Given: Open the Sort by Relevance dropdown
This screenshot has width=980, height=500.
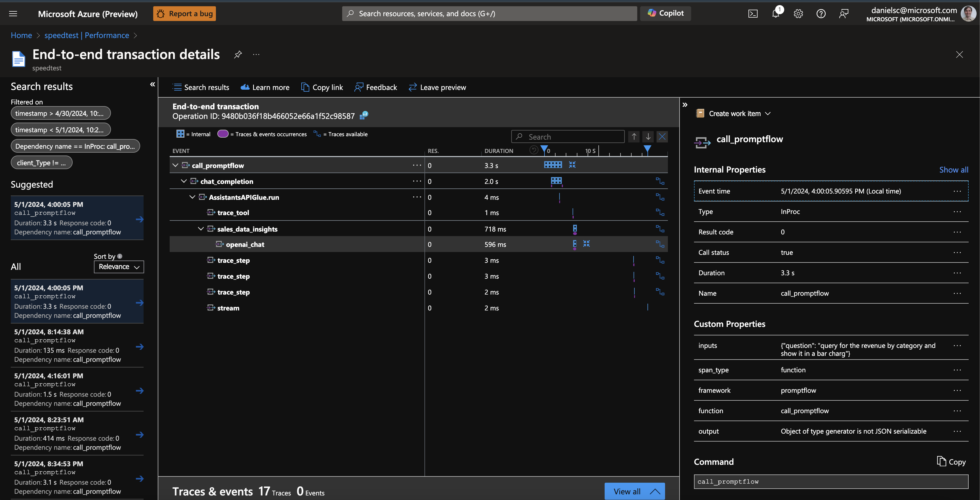Looking at the screenshot, I should tap(119, 267).
